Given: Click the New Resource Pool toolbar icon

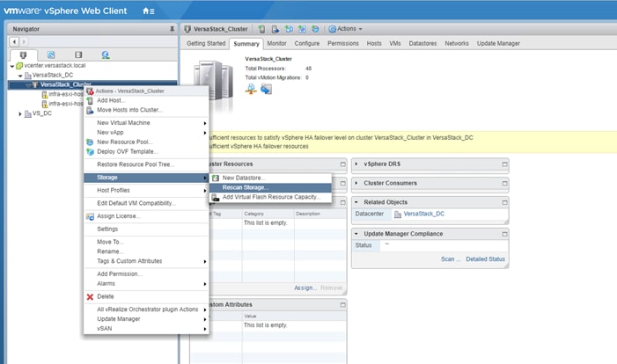Looking at the screenshot, I should coord(315,29).
